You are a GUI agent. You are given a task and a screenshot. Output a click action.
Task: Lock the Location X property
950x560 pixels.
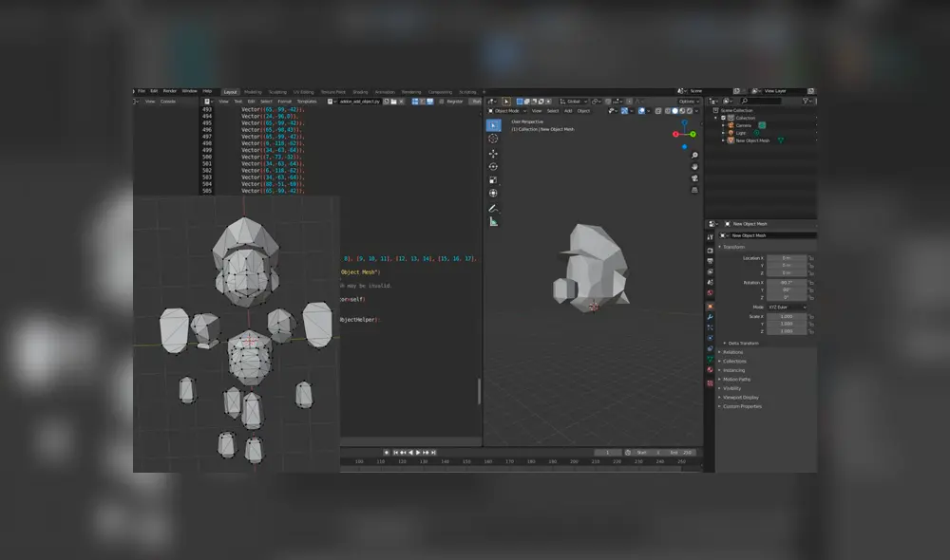tap(811, 258)
